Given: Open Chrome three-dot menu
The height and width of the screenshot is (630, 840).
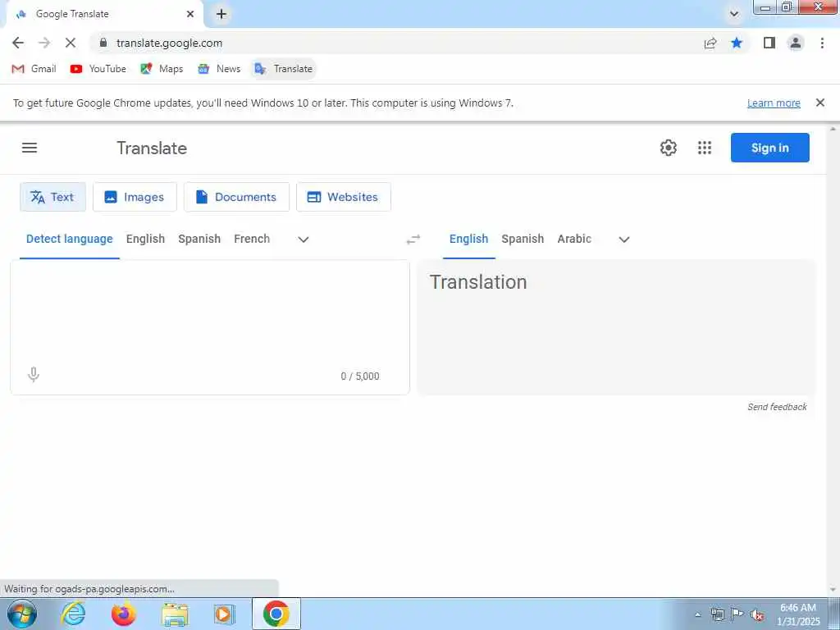Looking at the screenshot, I should click(822, 43).
